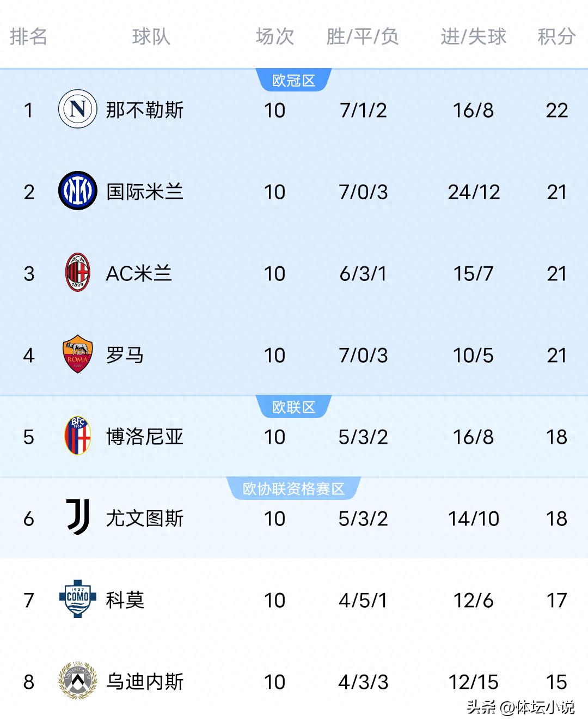588x728 pixels.
Task: Click the Juventus J logo
Action: (77, 517)
